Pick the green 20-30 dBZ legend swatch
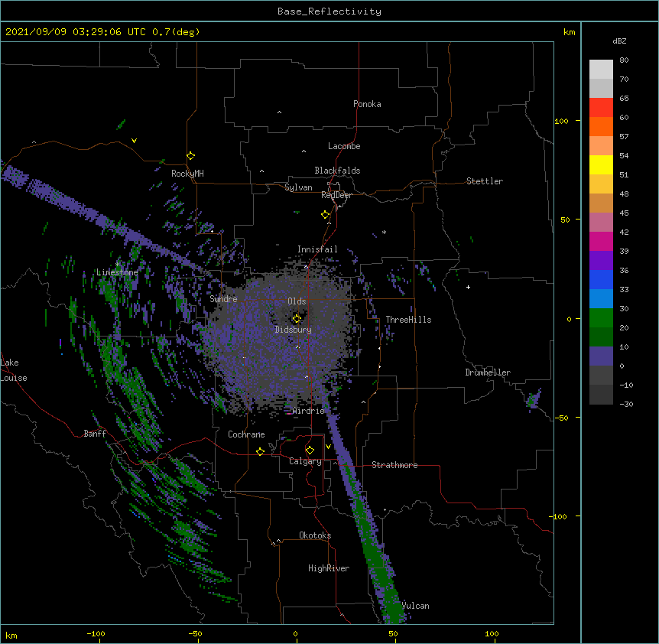Viewport: 659px width, 644px height. click(601, 318)
